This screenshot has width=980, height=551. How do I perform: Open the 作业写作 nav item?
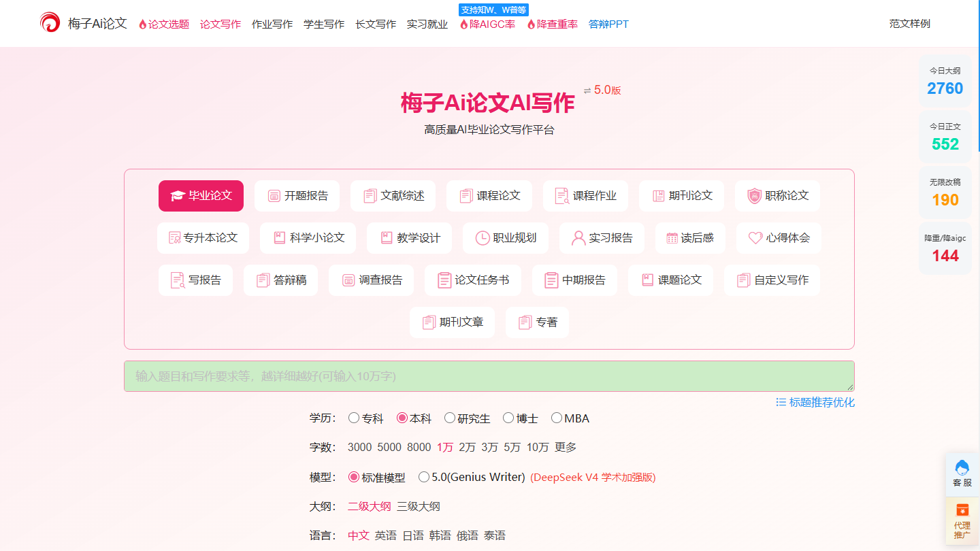point(272,24)
